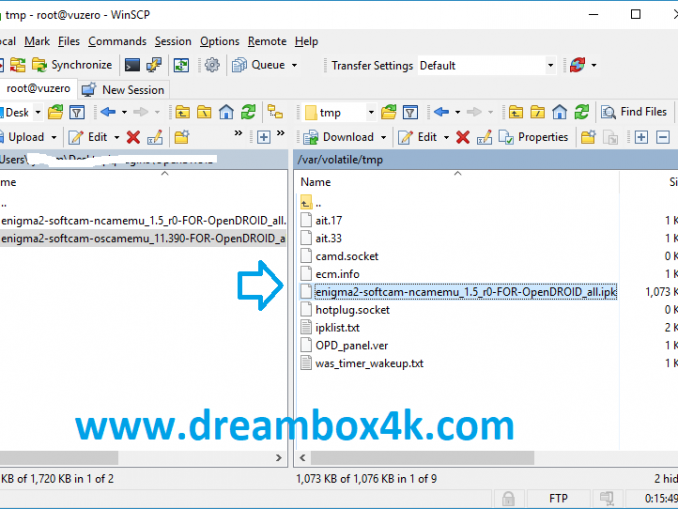Image resolution: width=678 pixels, height=509 pixels.
Task: Click local panel filter icon
Action: [77, 113]
